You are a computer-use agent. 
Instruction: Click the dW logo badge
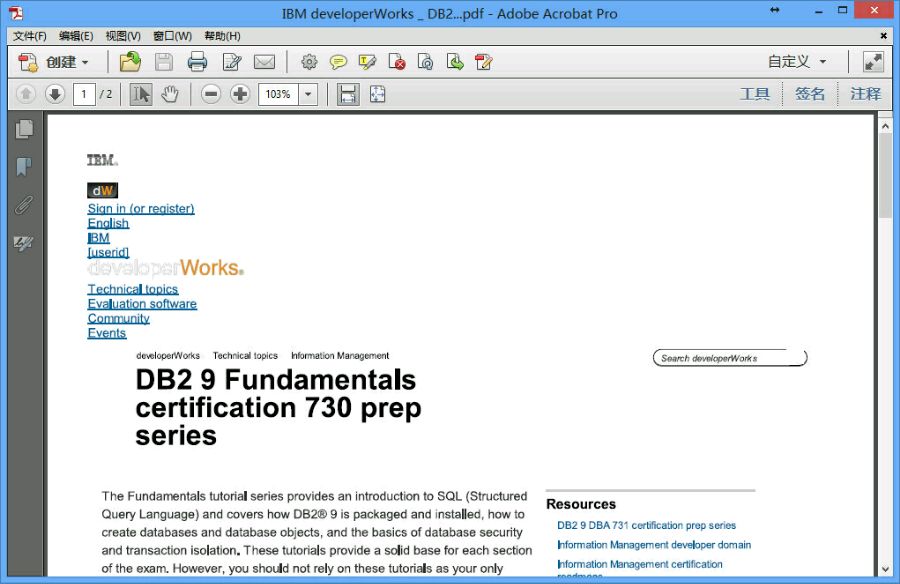[x=102, y=191]
